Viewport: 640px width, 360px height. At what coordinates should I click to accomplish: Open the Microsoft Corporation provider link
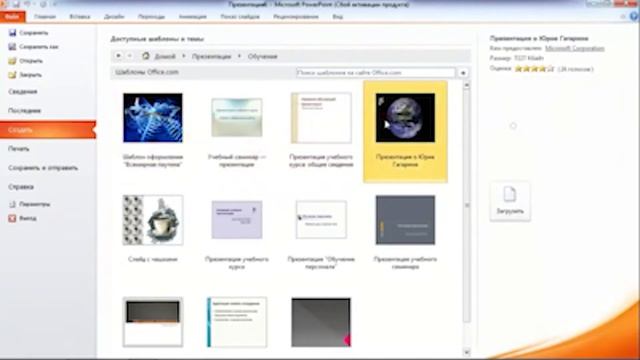click(x=575, y=48)
